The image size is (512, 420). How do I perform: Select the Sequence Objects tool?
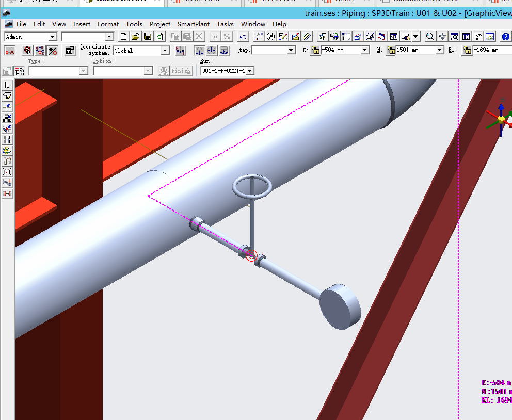[x=7, y=161]
